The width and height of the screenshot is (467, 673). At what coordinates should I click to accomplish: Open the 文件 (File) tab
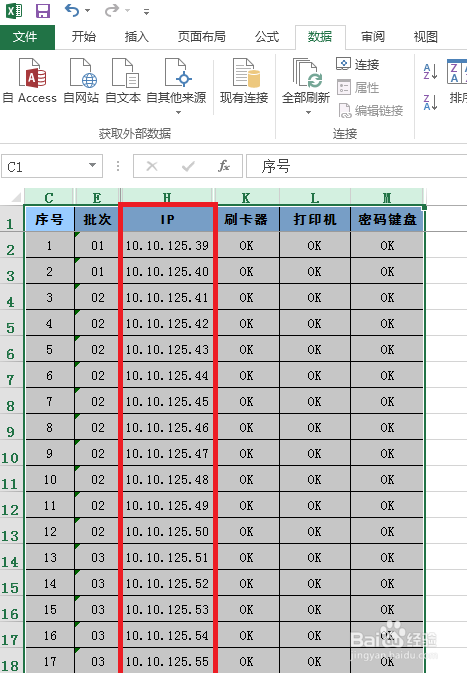point(27,37)
